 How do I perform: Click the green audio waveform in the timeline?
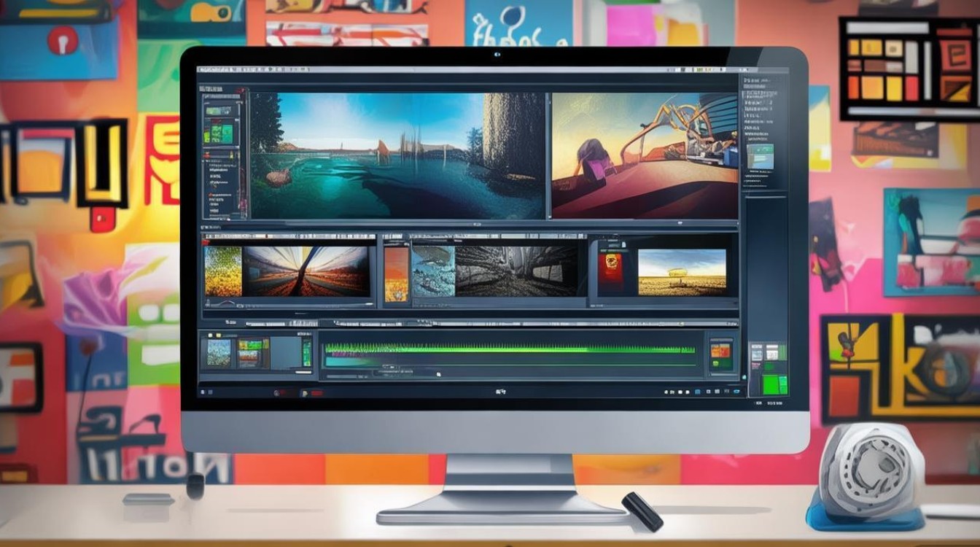click(x=510, y=349)
